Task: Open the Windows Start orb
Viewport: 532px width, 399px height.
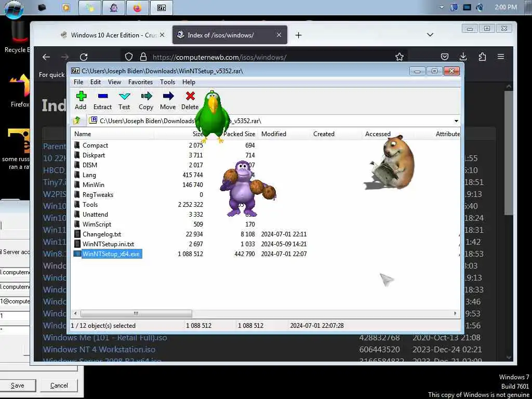Action: pos(14,8)
